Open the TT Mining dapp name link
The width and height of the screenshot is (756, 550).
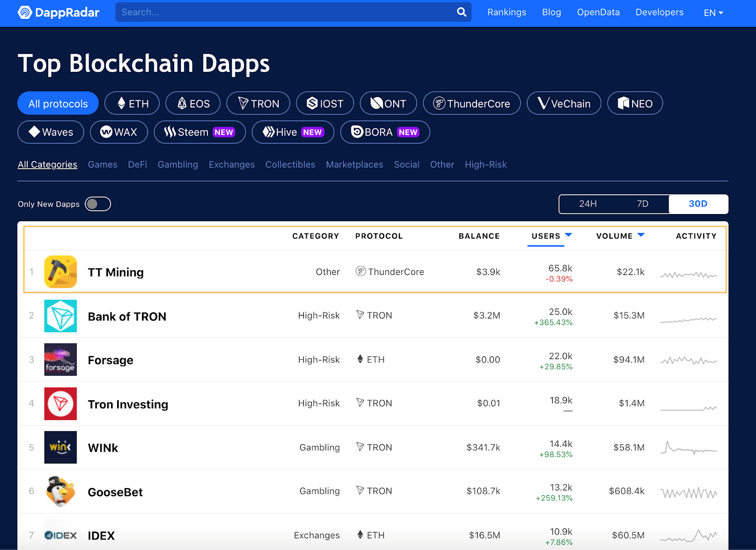pos(116,272)
